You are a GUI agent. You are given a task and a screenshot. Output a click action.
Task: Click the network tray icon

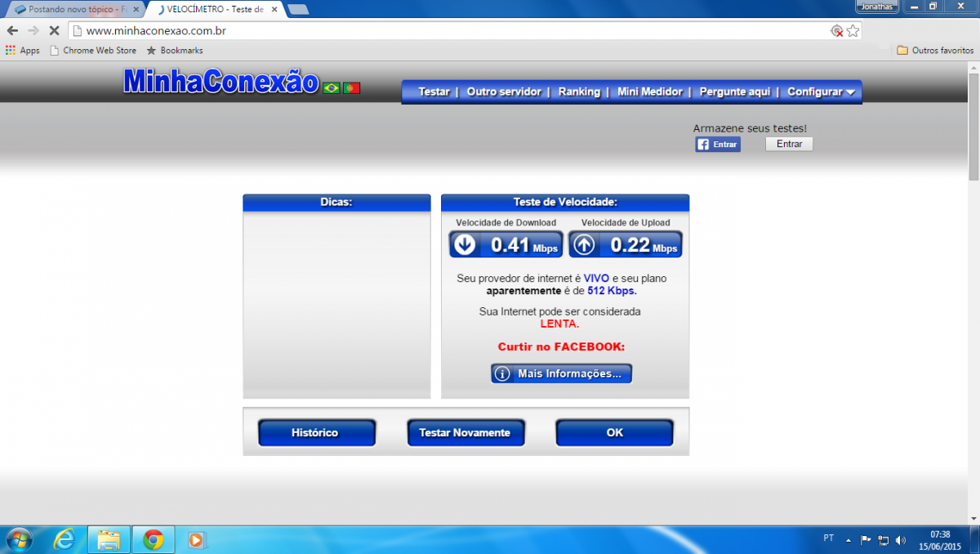(x=883, y=540)
